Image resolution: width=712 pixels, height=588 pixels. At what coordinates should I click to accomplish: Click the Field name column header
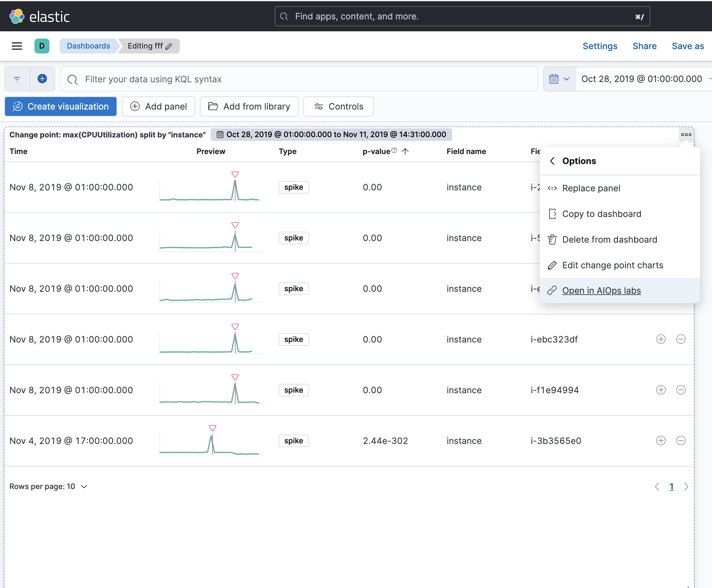point(466,152)
